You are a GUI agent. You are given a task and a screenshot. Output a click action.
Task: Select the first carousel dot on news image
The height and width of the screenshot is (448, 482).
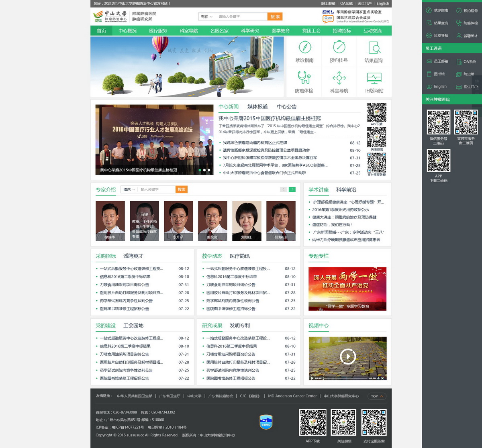pyautogui.click(x=200, y=170)
